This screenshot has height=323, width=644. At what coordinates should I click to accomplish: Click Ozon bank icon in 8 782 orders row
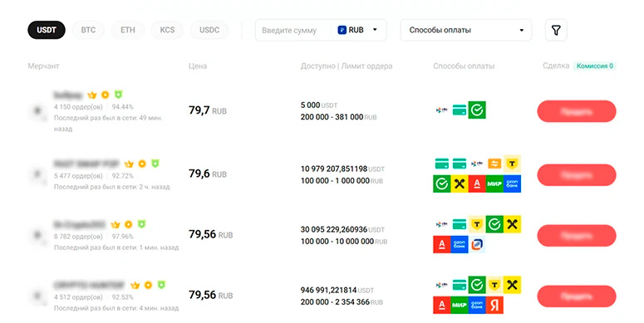460,244
